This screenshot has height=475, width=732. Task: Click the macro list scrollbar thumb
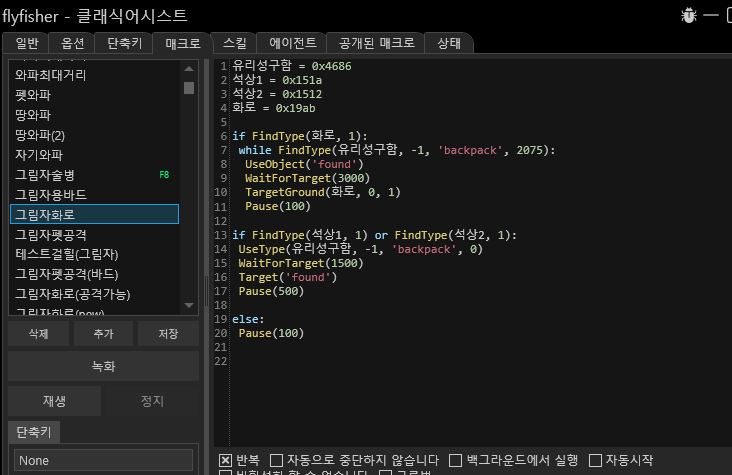189,88
